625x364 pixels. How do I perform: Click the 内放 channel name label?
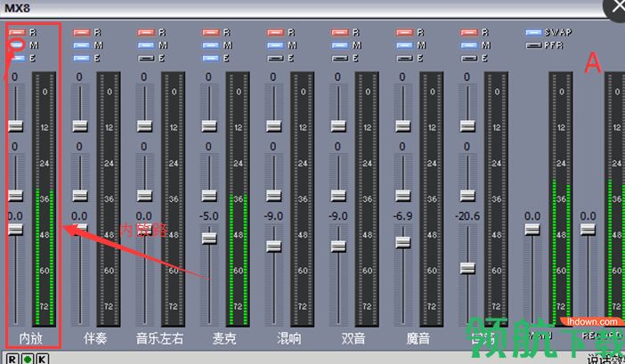click(30, 338)
